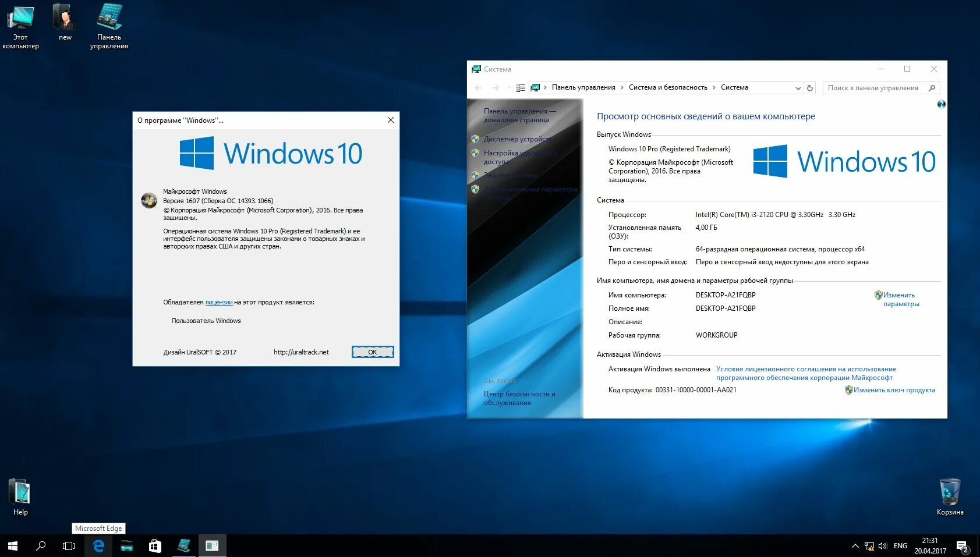Switch the ENG input language
The width and height of the screenshot is (980, 557).
pyautogui.click(x=900, y=546)
